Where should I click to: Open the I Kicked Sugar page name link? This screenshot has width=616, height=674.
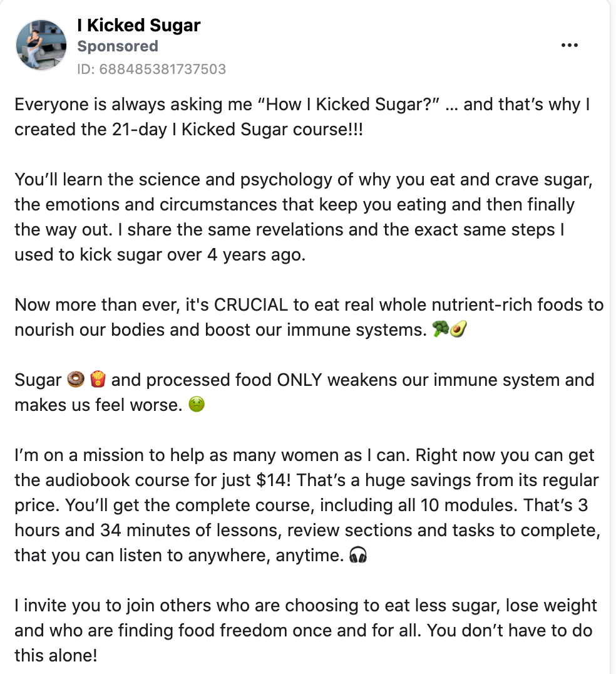pyautogui.click(x=139, y=25)
